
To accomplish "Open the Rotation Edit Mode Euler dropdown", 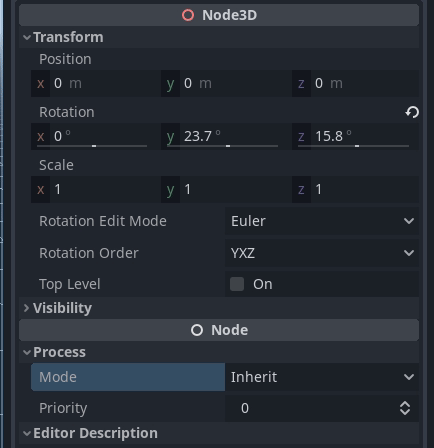I will [x=322, y=221].
